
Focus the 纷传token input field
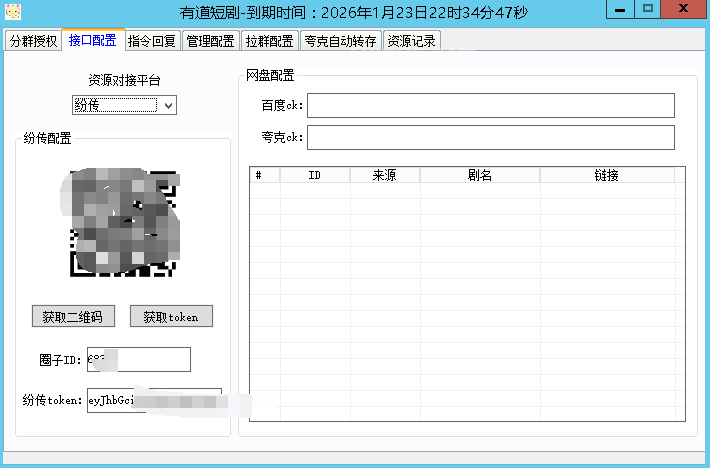pyautogui.click(x=154, y=400)
